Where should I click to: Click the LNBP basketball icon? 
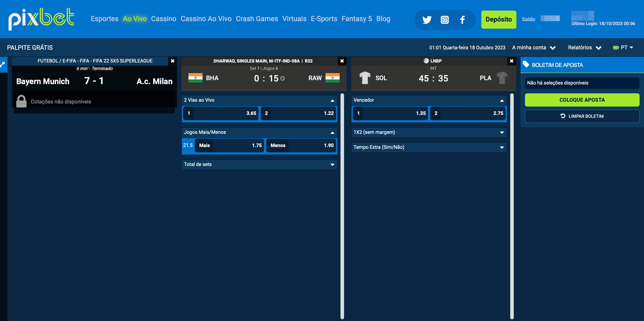pos(426,61)
